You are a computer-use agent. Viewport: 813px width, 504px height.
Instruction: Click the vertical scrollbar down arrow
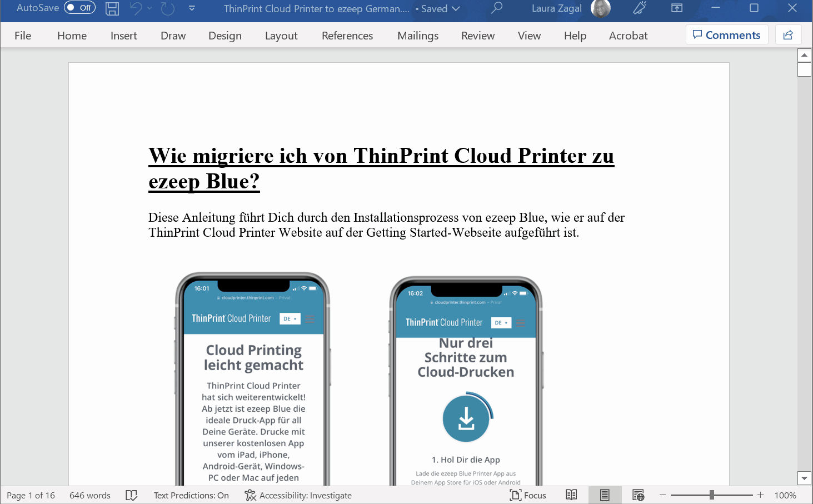(804, 478)
